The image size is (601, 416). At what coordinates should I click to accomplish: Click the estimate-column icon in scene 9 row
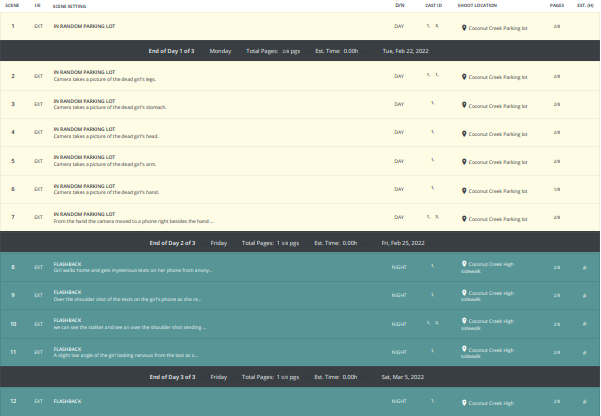pos(585,296)
